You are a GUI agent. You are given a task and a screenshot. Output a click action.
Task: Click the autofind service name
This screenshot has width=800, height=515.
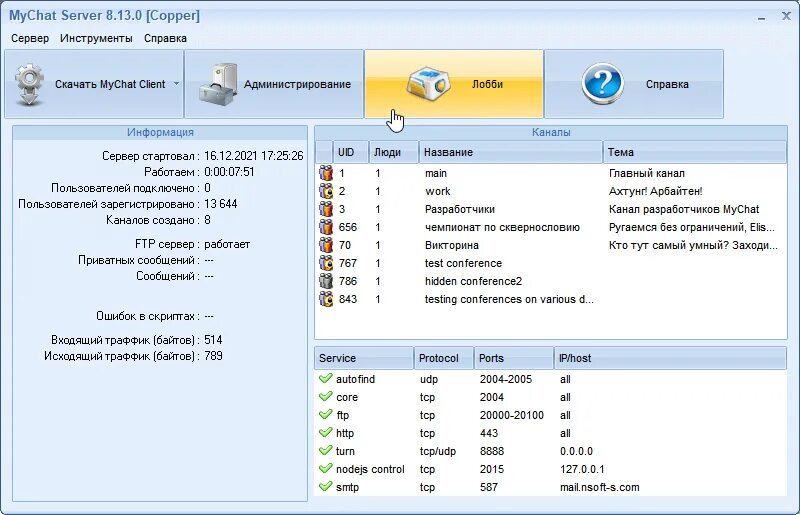355,379
